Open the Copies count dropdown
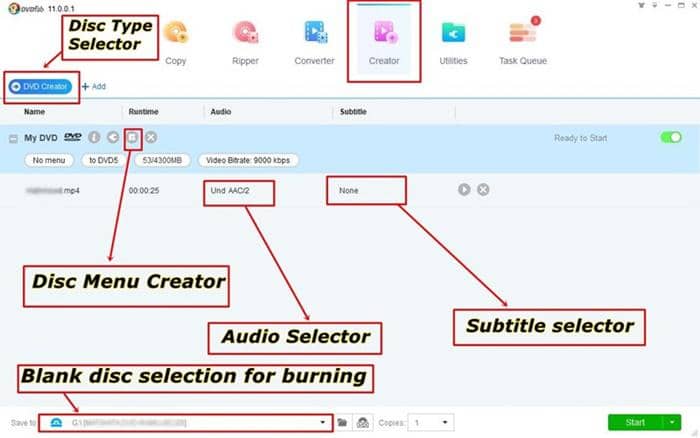 click(430, 422)
